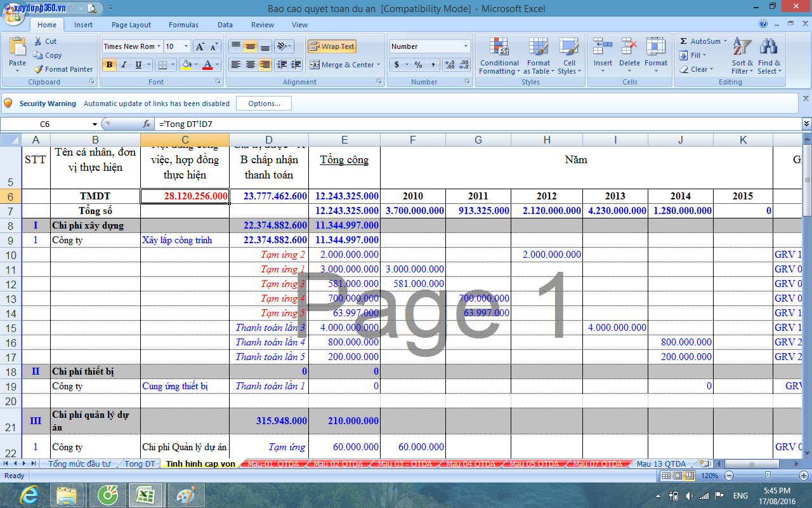This screenshot has height=508, width=812.
Task: Toggle Wrap Text
Action: (x=332, y=46)
